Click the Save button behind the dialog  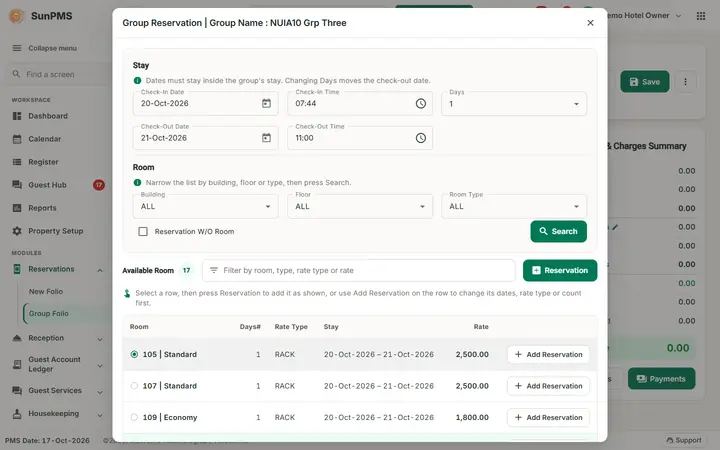tap(645, 82)
